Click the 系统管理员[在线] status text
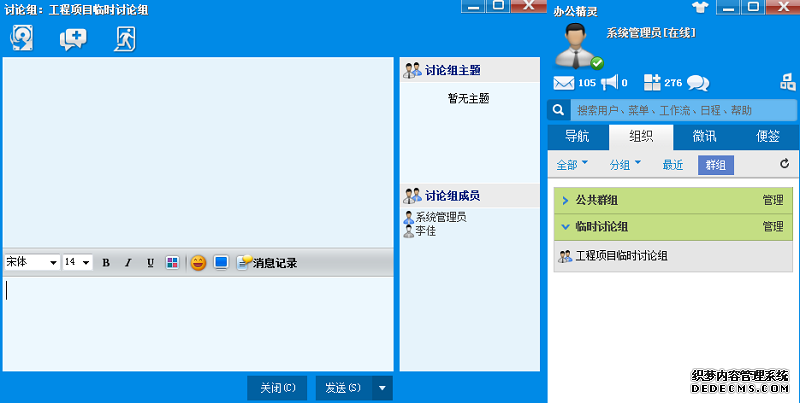 coord(651,34)
